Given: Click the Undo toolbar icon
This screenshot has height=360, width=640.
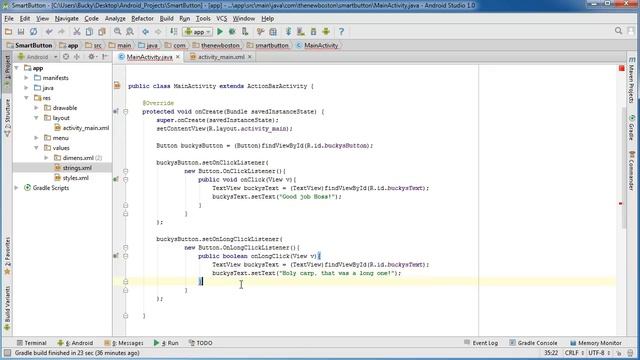Looking at the screenshot, I should tap(49, 31).
